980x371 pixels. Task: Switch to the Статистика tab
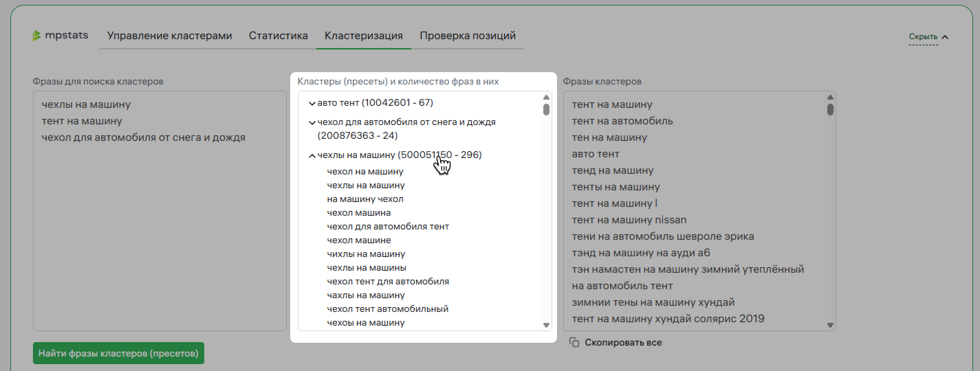[279, 36]
